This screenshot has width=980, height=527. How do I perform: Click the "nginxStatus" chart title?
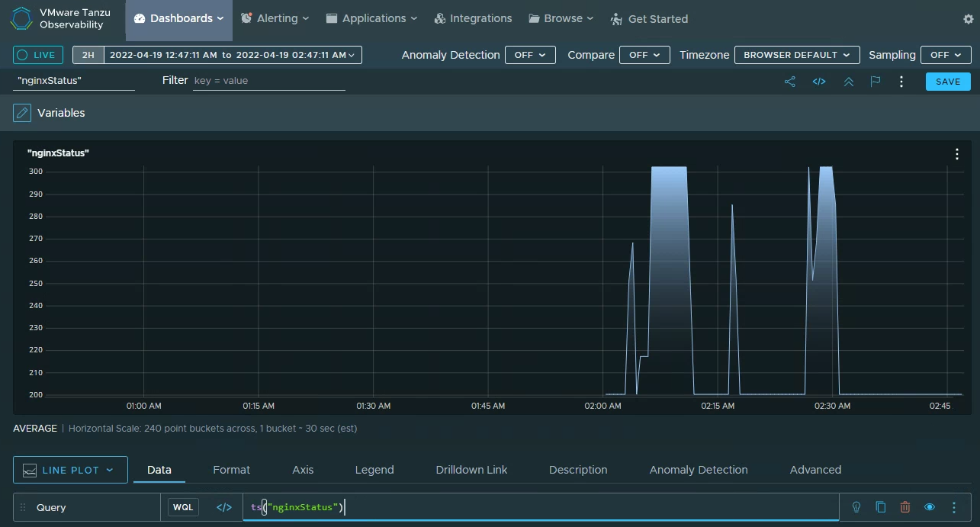tap(58, 153)
